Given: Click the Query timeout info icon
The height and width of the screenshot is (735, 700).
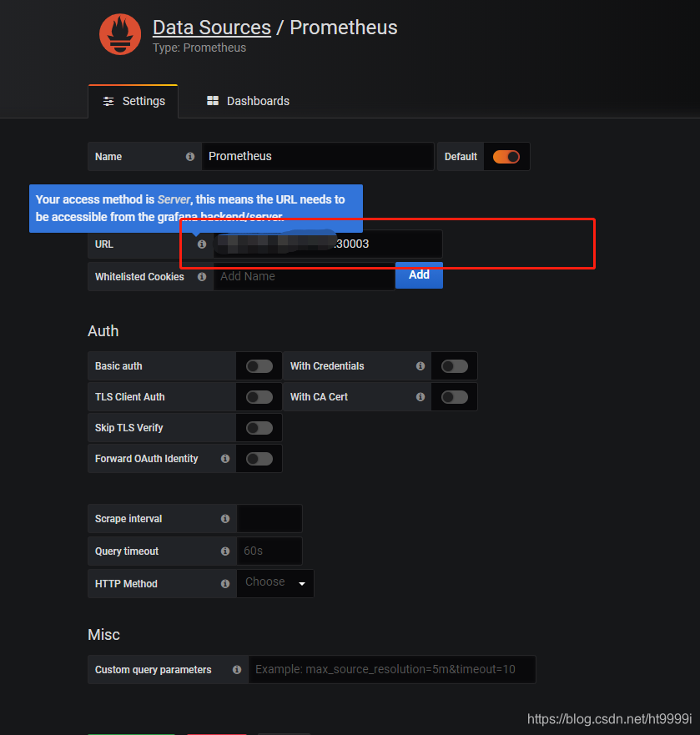Looking at the screenshot, I should pyautogui.click(x=225, y=551).
